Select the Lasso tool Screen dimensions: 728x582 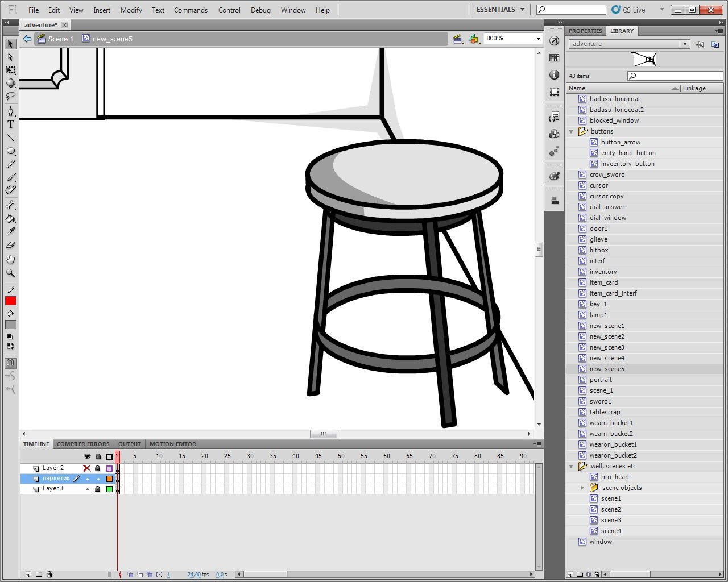(x=10, y=96)
